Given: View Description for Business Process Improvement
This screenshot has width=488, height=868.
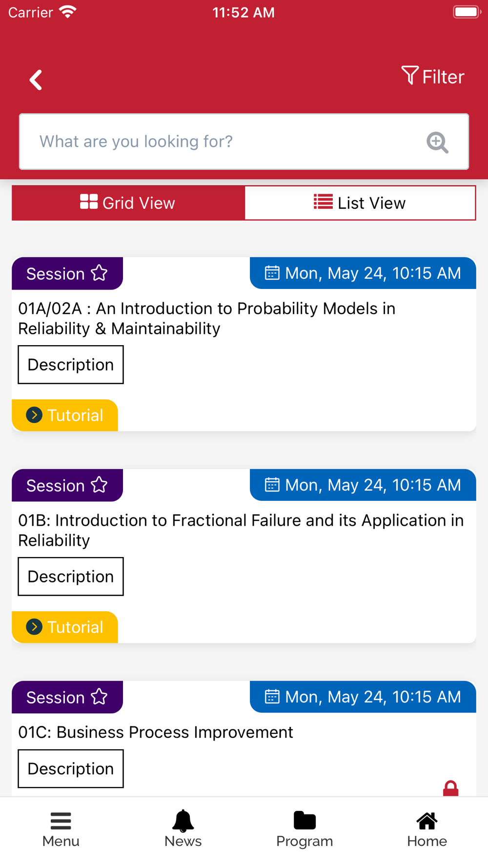Looking at the screenshot, I should tap(71, 768).
